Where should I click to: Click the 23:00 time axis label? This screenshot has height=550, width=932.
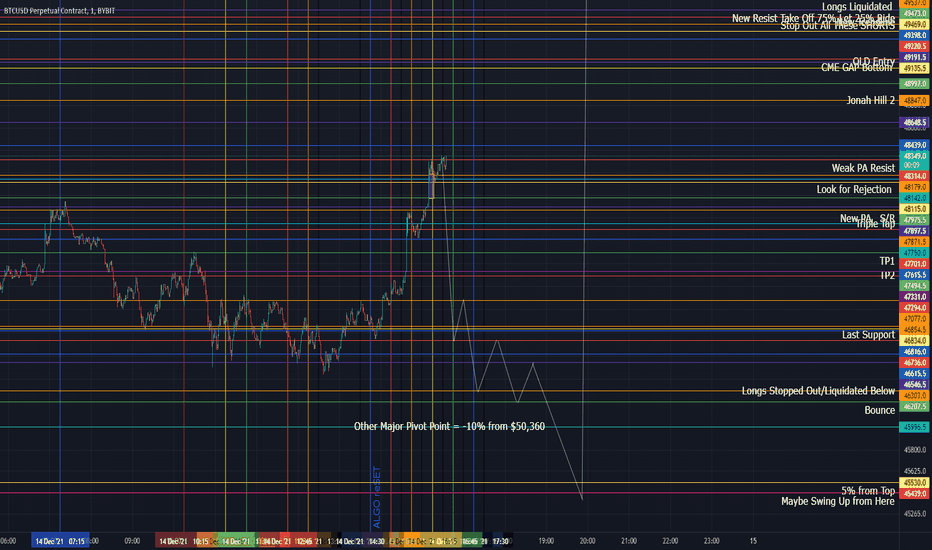(x=711, y=541)
